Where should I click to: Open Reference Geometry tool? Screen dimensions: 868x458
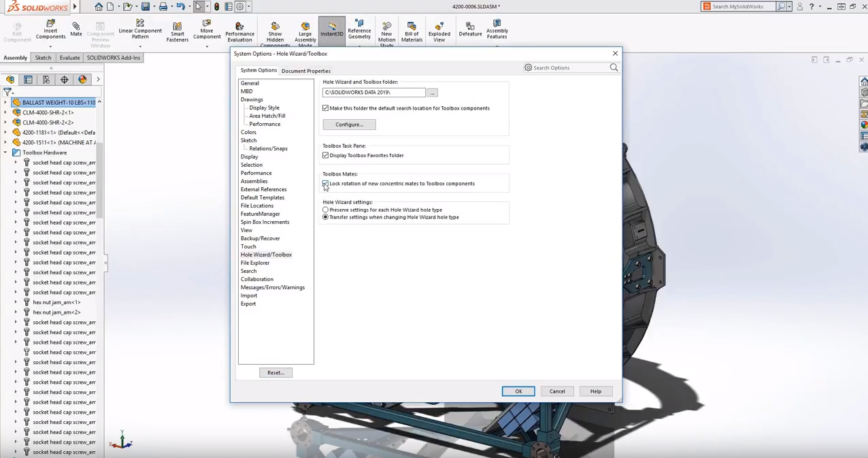click(359, 30)
